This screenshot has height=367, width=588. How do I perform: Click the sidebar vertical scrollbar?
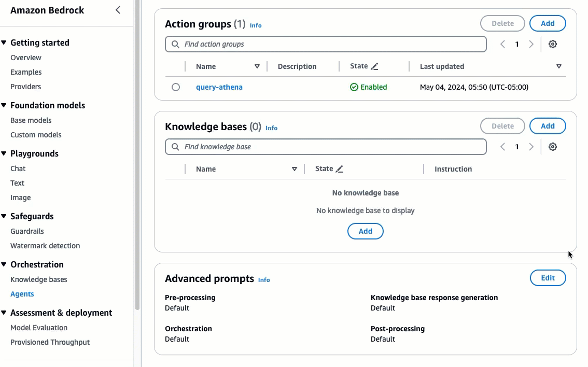click(137, 155)
